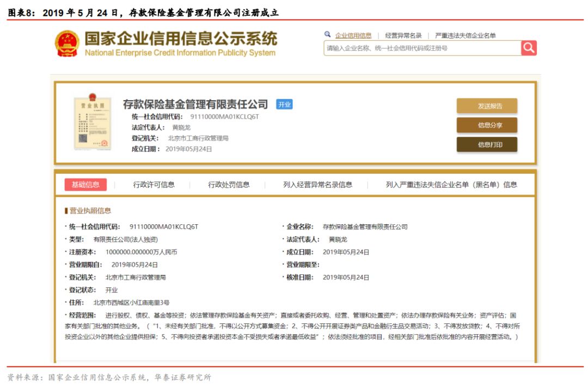
Task: Switch to the 基础信息 tab
Action: tap(85, 185)
